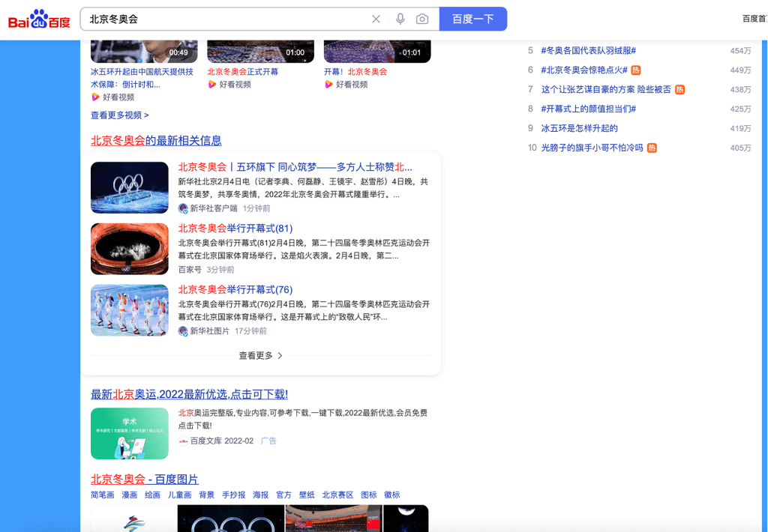Open hot topic 冰五环是怎样升起的
The height and width of the screenshot is (532, 768).
tap(580, 128)
